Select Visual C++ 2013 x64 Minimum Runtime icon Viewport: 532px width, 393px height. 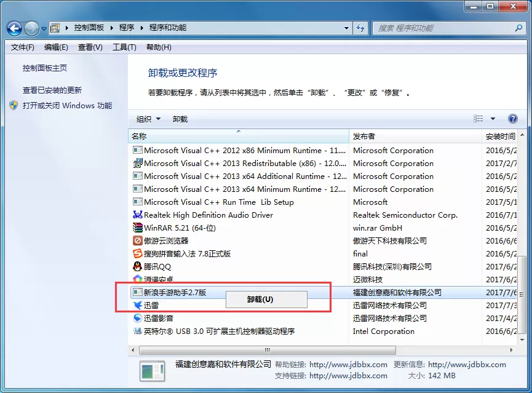(137, 189)
